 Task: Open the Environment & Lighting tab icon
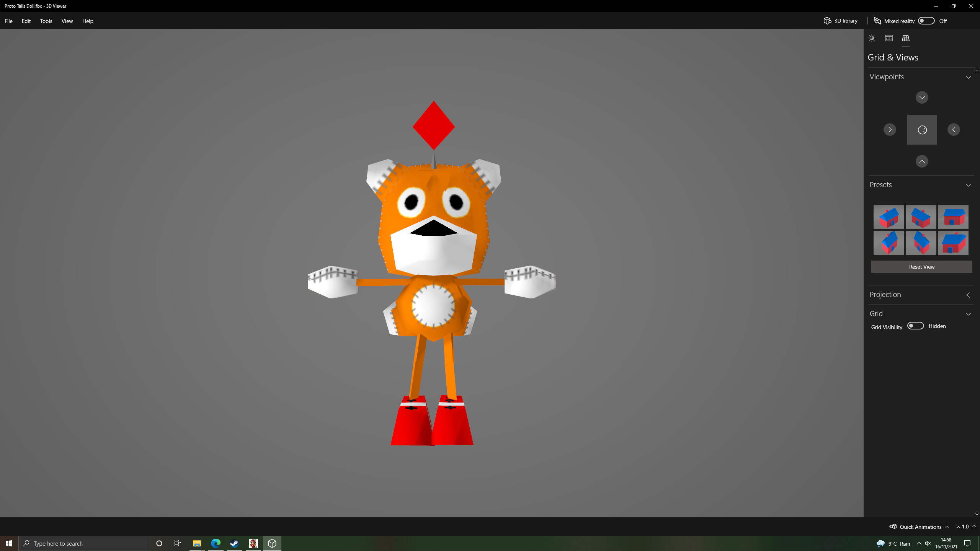[x=872, y=38]
